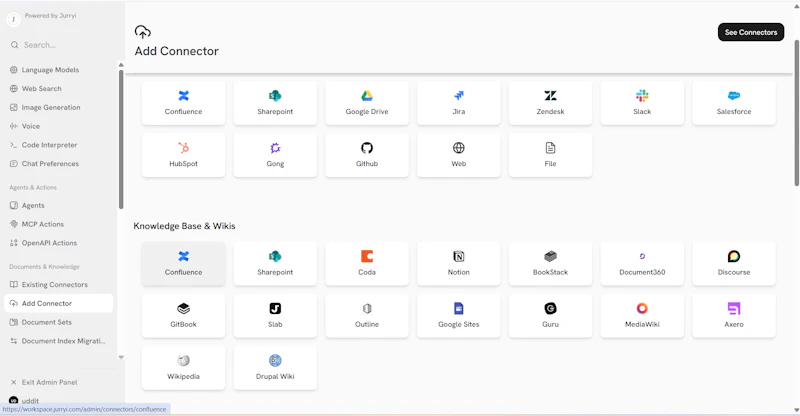Focus the sidebar Search field
Viewport: 800px width, 416px height.
pos(59,45)
